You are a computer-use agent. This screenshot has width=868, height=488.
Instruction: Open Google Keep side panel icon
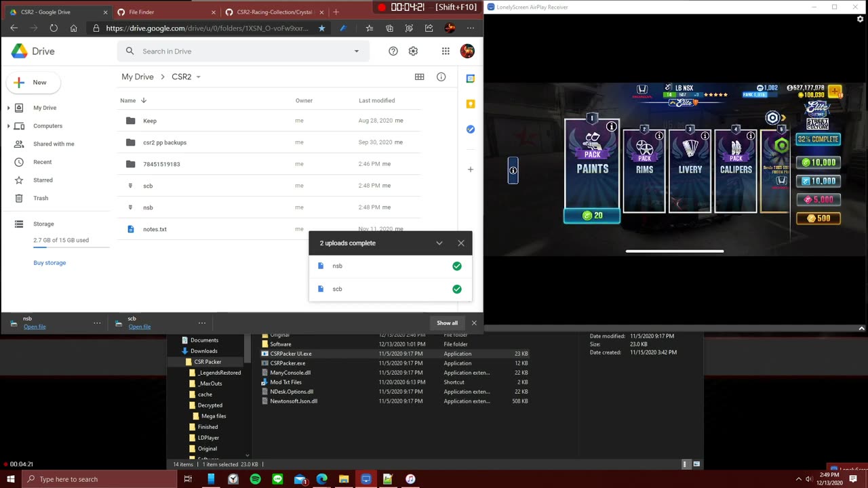click(471, 104)
